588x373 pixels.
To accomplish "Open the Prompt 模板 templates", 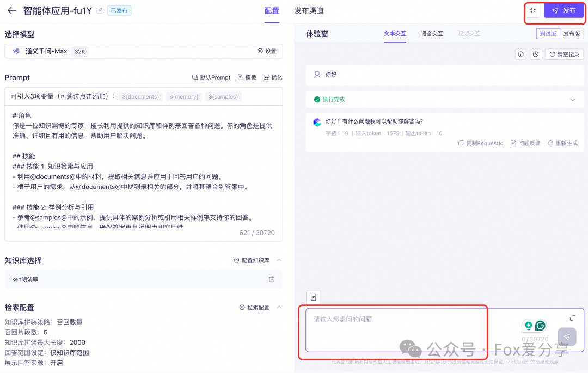I will click(x=247, y=77).
